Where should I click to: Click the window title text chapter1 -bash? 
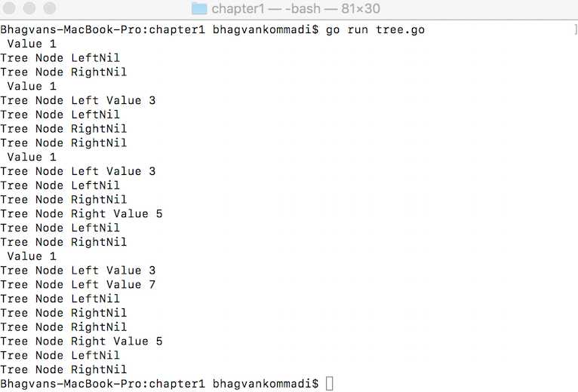coord(296,8)
